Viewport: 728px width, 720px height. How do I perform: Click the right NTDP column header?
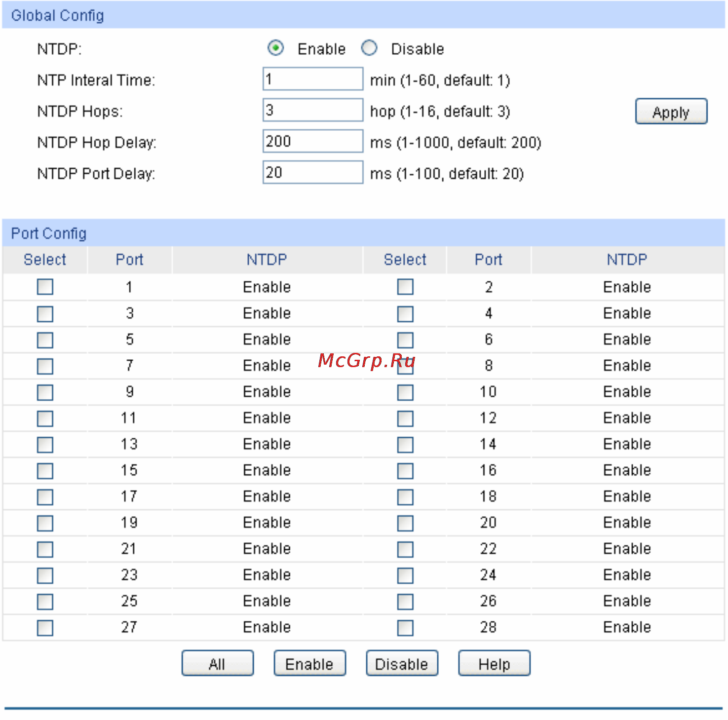click(627, 260)
